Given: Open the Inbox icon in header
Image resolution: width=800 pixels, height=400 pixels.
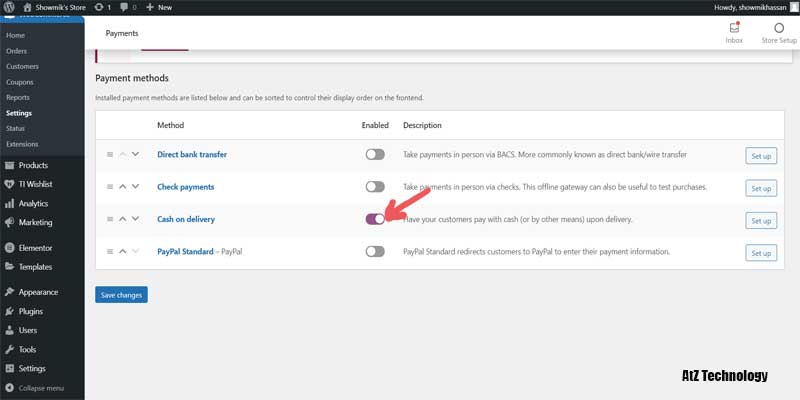Looking at the screenshot, I should pos(734,29).
